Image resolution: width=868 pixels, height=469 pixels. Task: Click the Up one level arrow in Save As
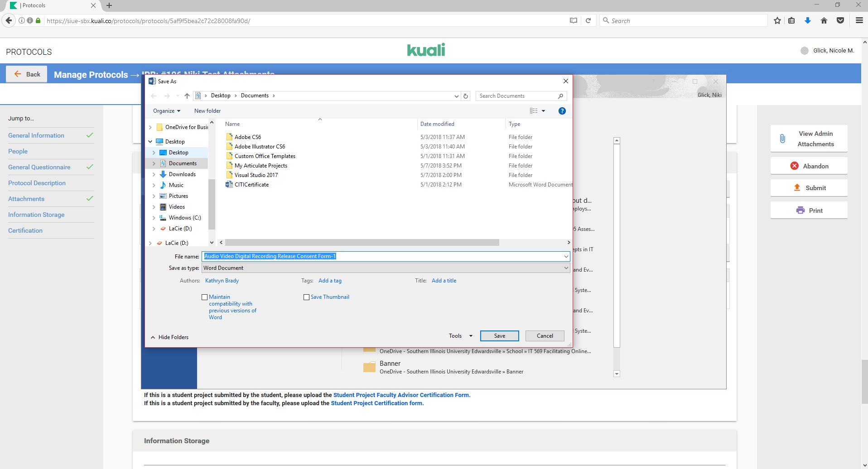pyautogui.click(x=187, y=96)
